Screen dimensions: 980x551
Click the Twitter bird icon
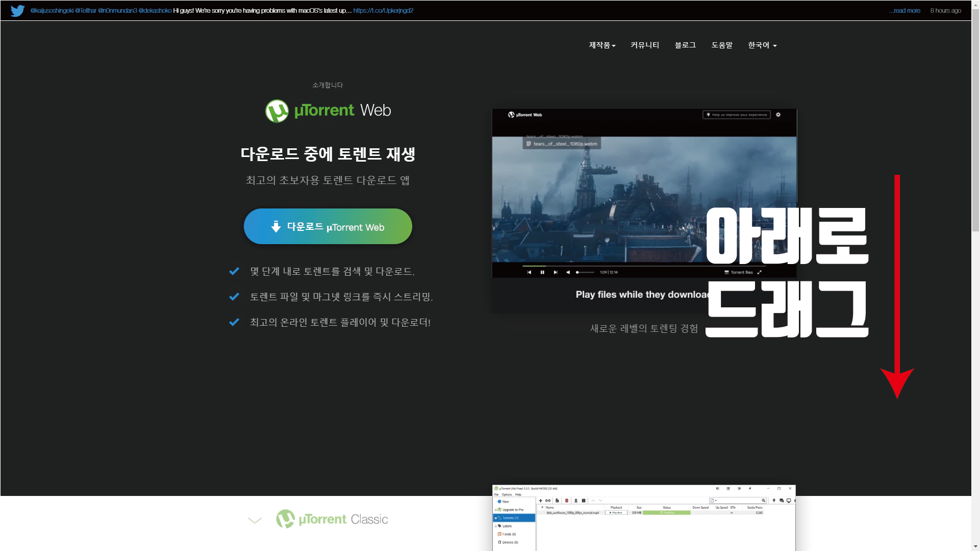17,11
